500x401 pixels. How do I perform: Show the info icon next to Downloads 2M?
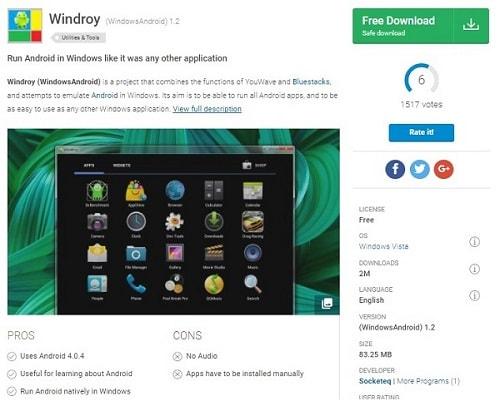(x=474, y=269)
